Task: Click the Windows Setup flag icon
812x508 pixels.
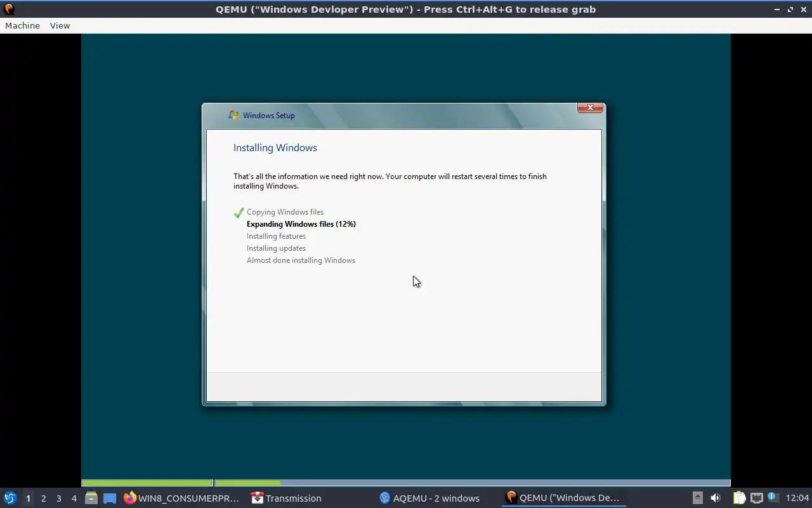Action: pos(233,115)
